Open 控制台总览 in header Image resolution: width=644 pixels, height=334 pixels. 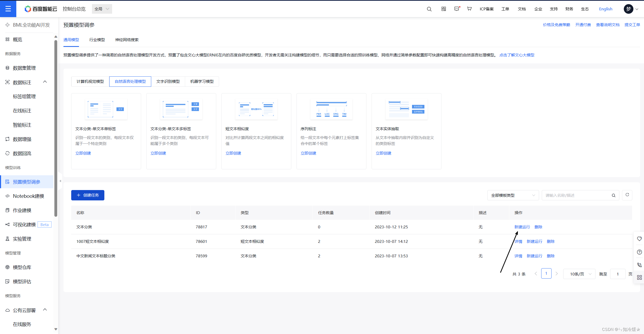(x=74, y=9)
